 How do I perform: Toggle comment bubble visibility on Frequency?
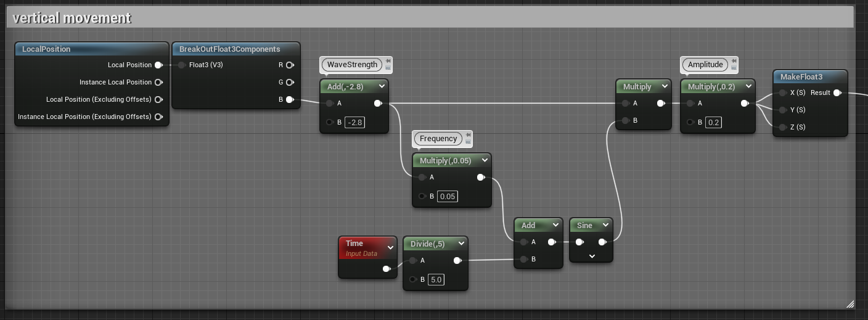[468, 142]
